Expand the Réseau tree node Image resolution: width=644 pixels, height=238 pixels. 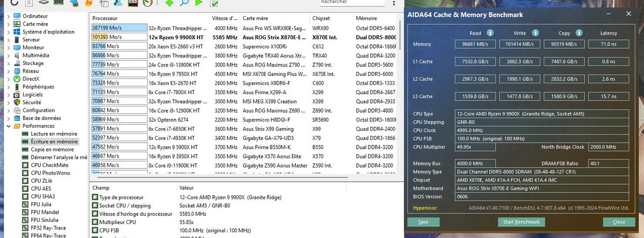coord(9,71)
